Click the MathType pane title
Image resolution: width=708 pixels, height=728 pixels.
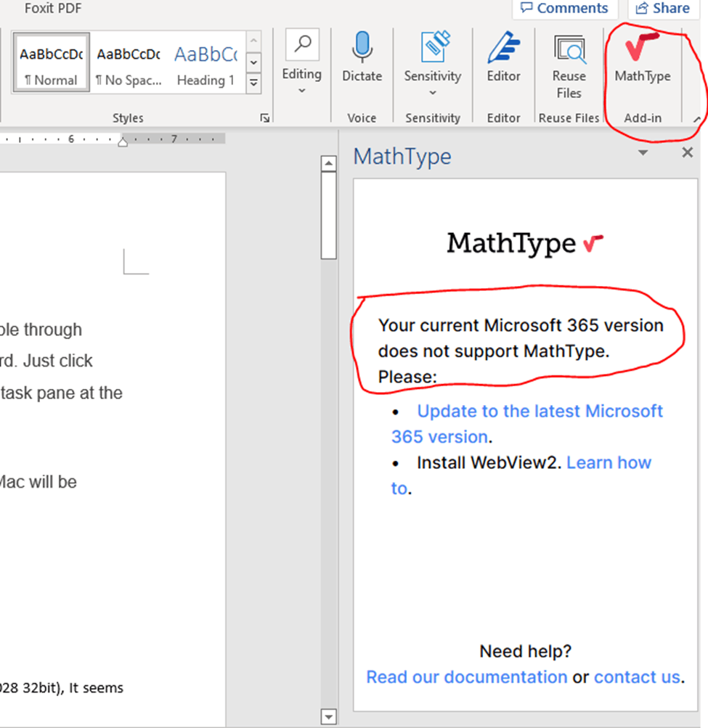(402, 156)
